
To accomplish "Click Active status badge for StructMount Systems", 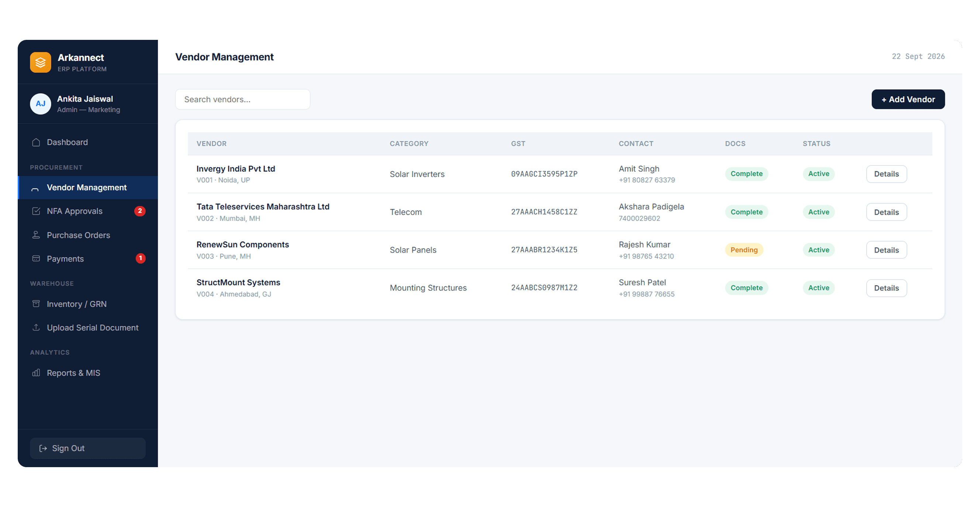I will (819, 288).
